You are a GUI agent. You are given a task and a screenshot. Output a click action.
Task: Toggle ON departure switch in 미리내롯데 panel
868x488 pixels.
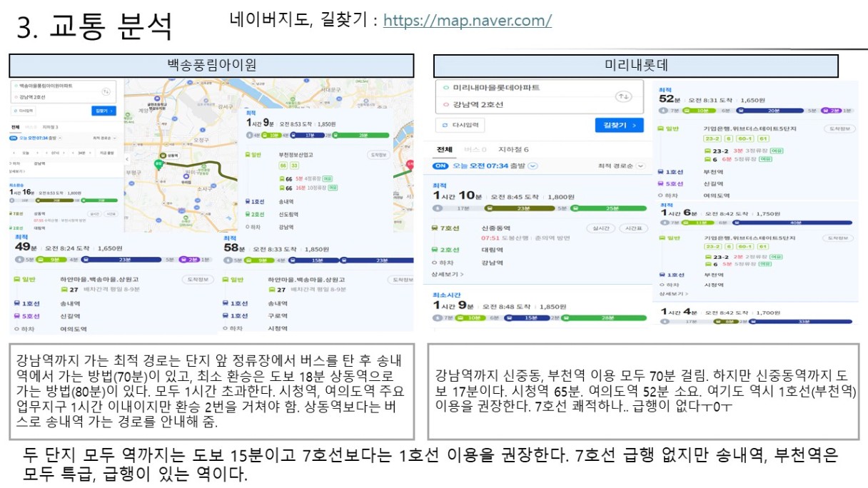(440, 166)
